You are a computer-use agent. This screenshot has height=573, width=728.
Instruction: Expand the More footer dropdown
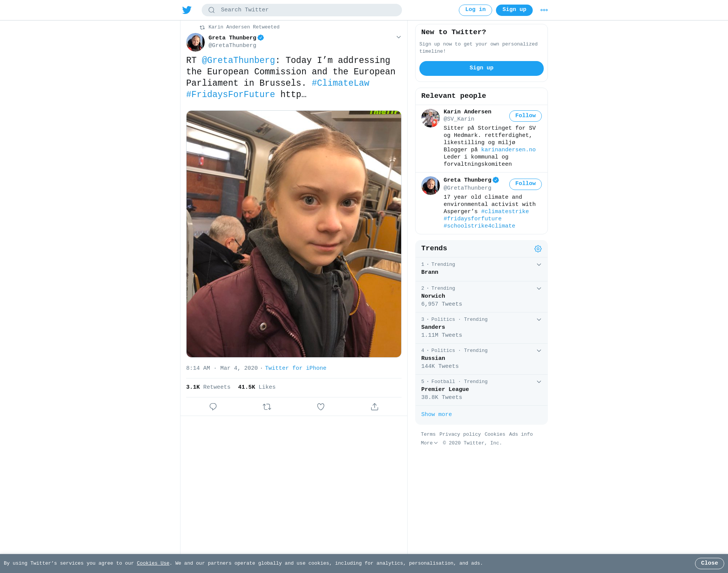click(429, 443)
